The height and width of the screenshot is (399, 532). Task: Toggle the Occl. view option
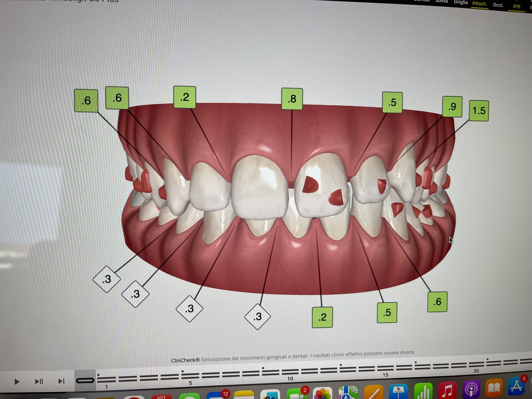498,5
